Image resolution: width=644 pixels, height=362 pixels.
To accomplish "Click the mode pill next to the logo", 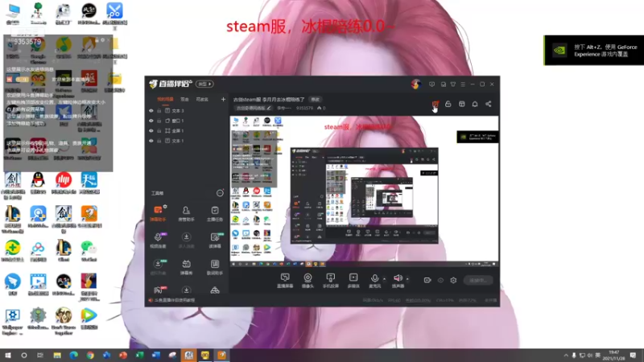I will [204, 84].
